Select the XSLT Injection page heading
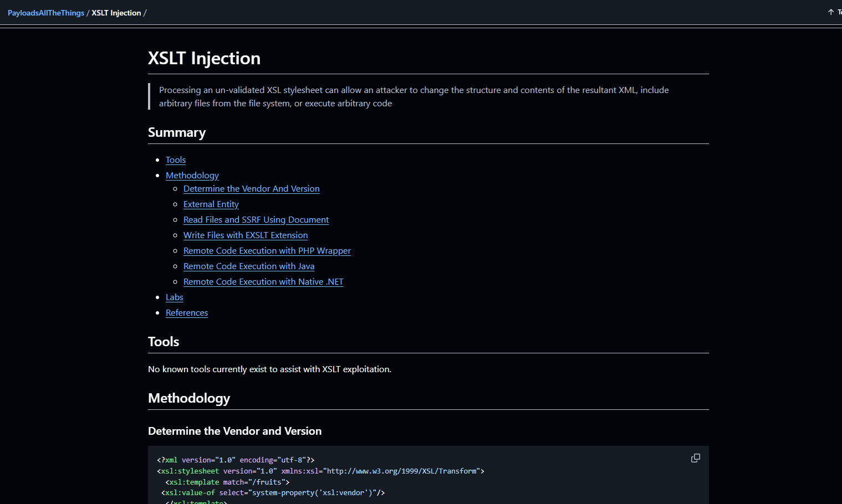Image resolution: width=842 pixels, height=504 pixels. click(204, 58)
